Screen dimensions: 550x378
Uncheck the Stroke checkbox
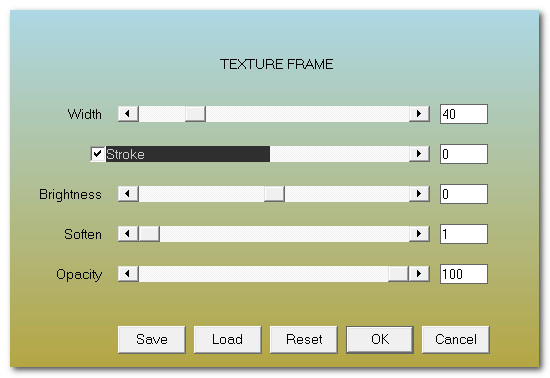coord(97,154)
